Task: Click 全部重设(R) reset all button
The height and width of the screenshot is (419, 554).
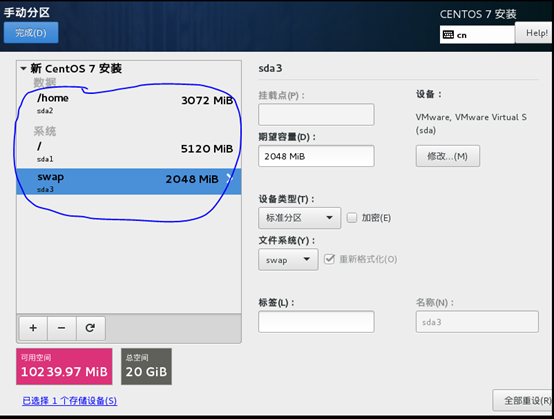Action: click(524, 400)
